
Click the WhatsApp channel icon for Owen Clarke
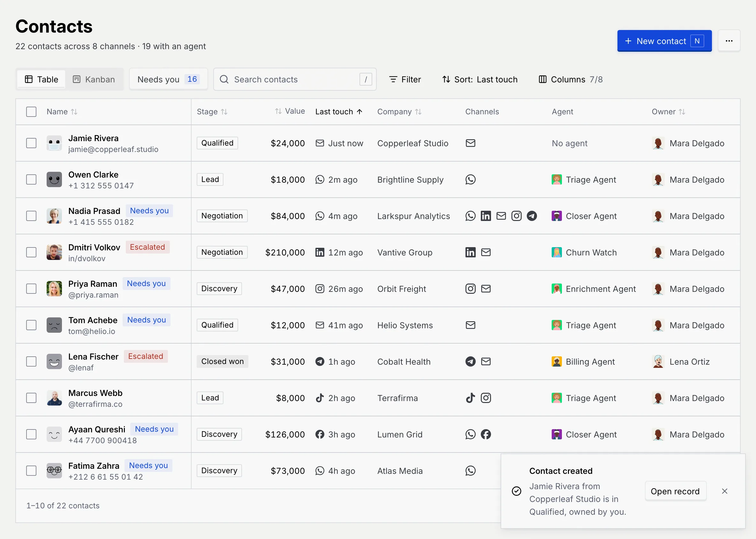(470, 179)
